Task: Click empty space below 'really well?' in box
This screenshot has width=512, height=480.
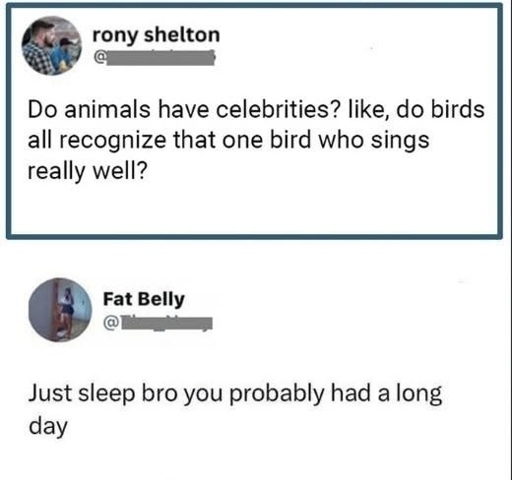Action: click(x=255, y=208)
